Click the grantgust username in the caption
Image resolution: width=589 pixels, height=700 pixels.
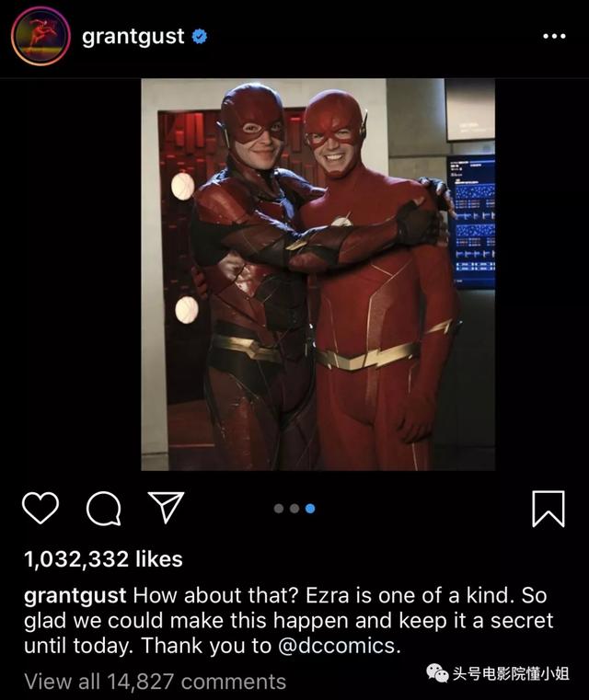tap(75, 596)
